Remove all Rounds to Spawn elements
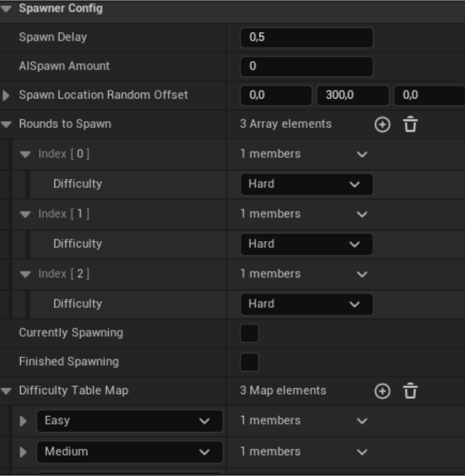 tap(410, 125)
